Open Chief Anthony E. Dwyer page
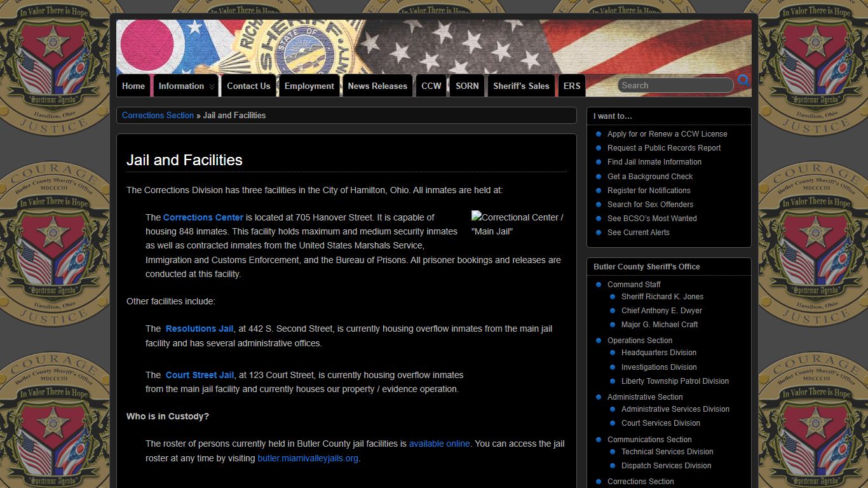Image resolution: width=868 pixels, height=488 pixels. click(x=661, y=311)
